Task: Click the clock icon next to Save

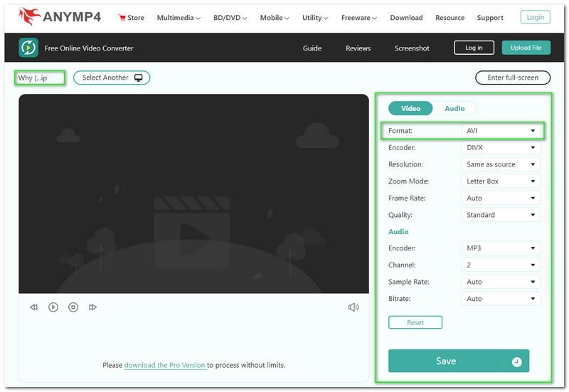Action: tap(516, 361)
